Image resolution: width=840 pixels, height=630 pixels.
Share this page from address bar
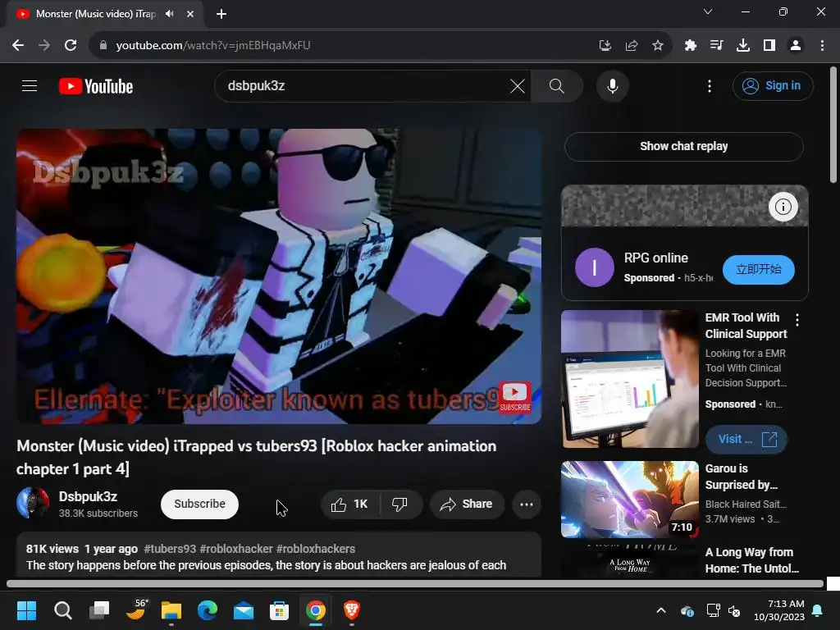(x=632, y=46)
